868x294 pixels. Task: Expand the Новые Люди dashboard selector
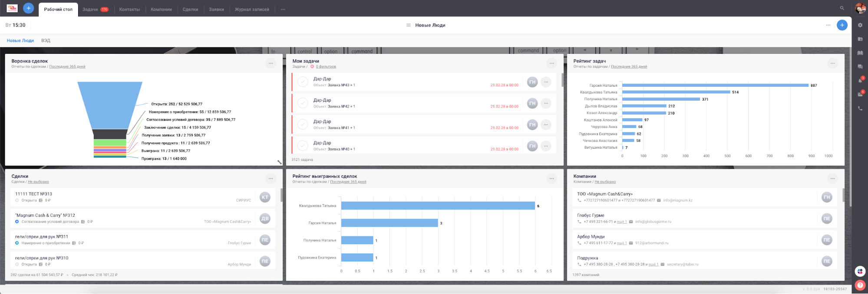[426, 25]
